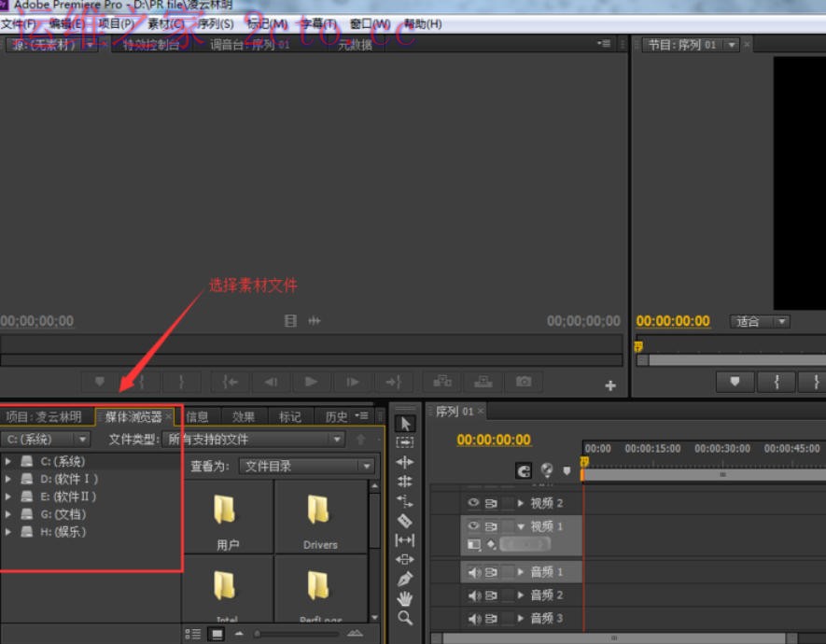Mark Out point in Source monitor
826x644 pixels.
(x=181, y=381)
